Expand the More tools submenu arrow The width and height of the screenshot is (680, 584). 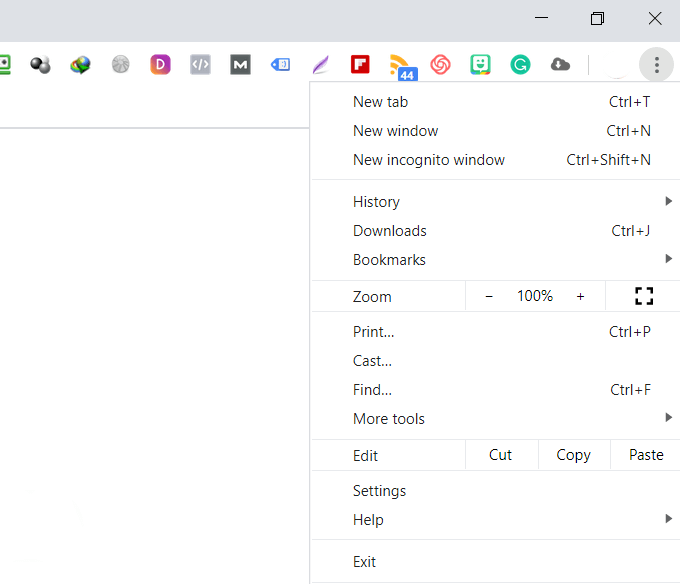tap(668, 418)
